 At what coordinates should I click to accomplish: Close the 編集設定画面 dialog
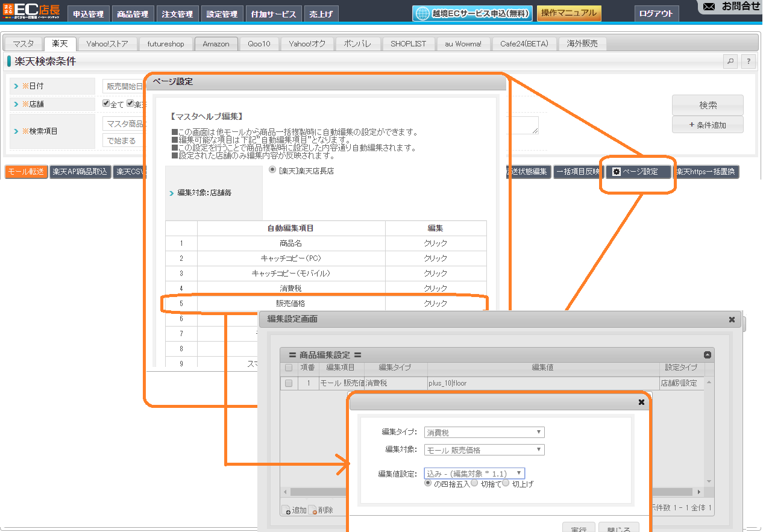(732, 319)
